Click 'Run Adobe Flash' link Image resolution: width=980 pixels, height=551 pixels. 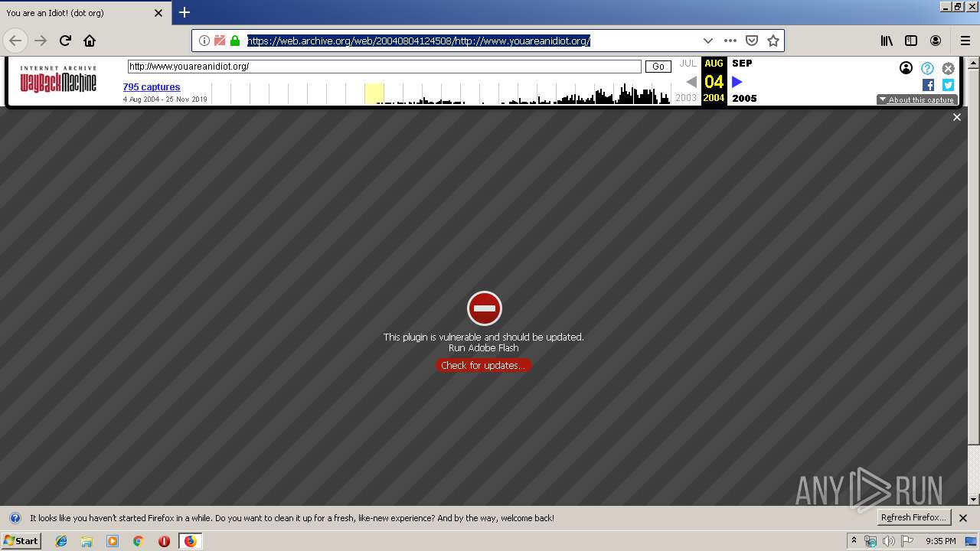[483, 347]
